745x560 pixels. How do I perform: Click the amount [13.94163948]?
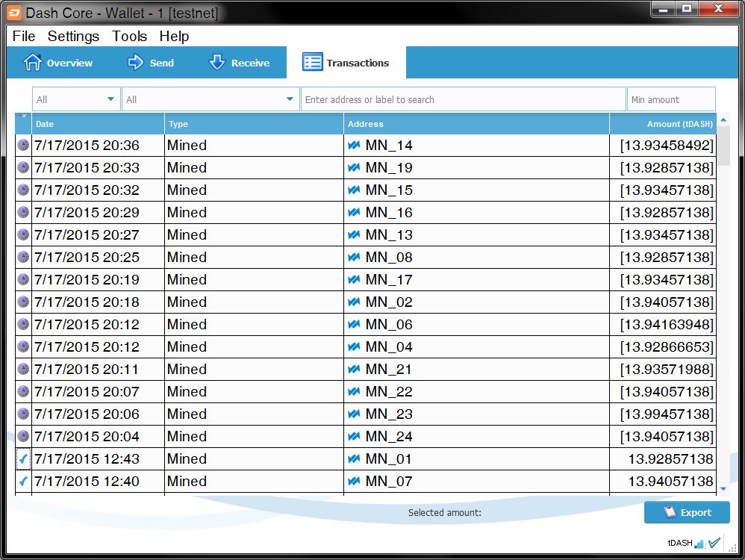click(666, 324)
